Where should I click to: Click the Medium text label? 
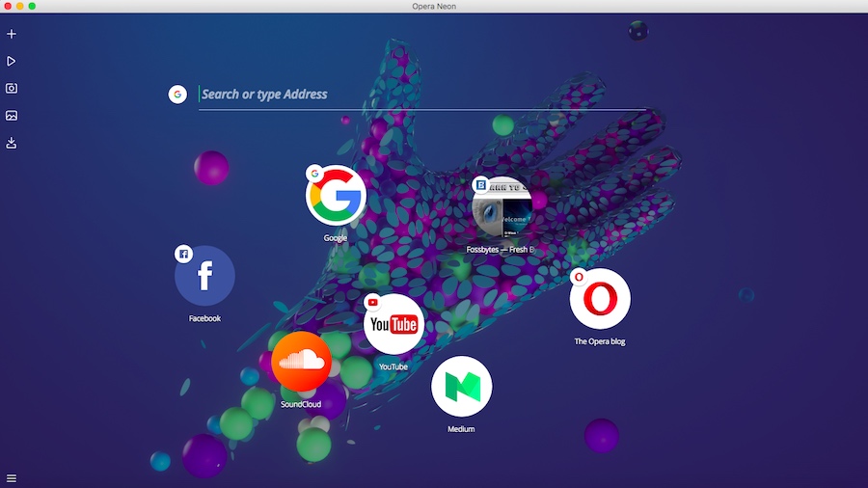(461, 429)
